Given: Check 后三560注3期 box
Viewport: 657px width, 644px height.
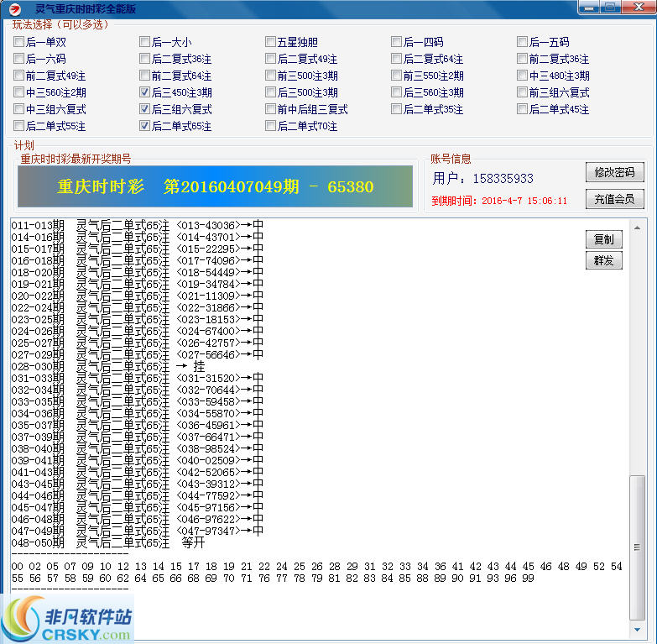Looking at the screenshot, I should [396, 92].
